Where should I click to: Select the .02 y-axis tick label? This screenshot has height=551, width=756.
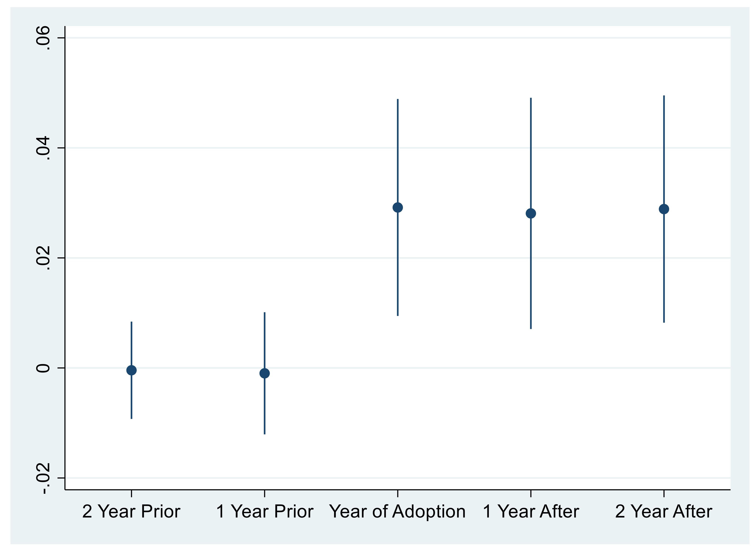point(43,258)
